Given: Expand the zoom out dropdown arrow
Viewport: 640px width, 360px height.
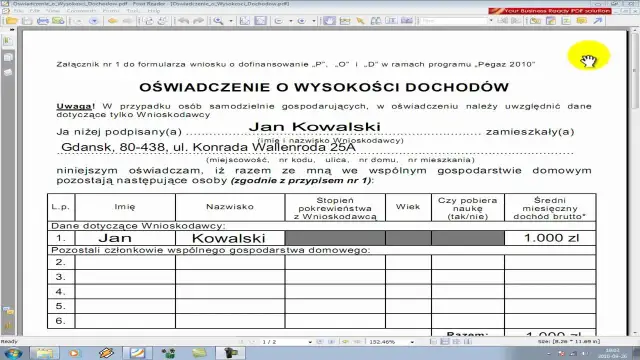Looking at the screenshot, I should click(x=291, y=21).
